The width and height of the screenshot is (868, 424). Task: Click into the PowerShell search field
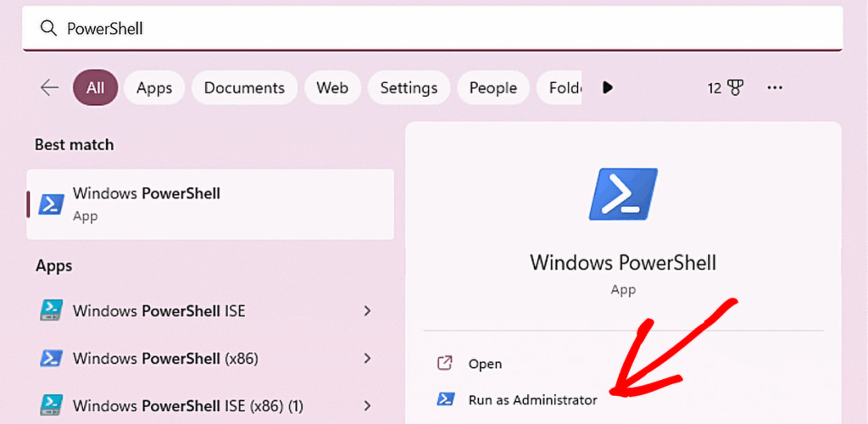(432, 28)
